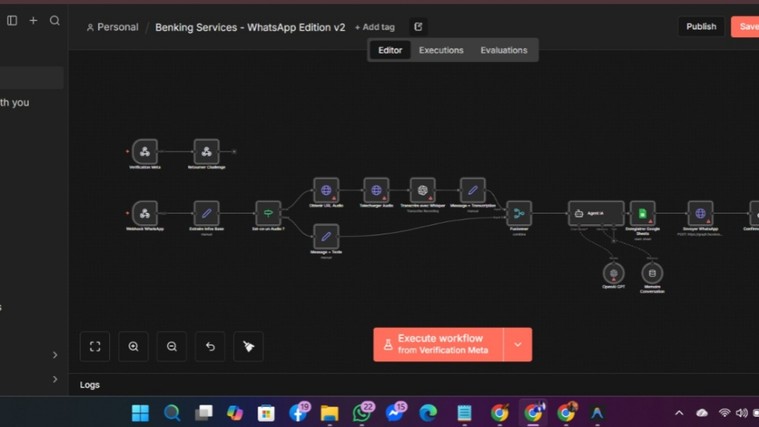Click the undo/reset zoom arrow button

click(210, 346)
